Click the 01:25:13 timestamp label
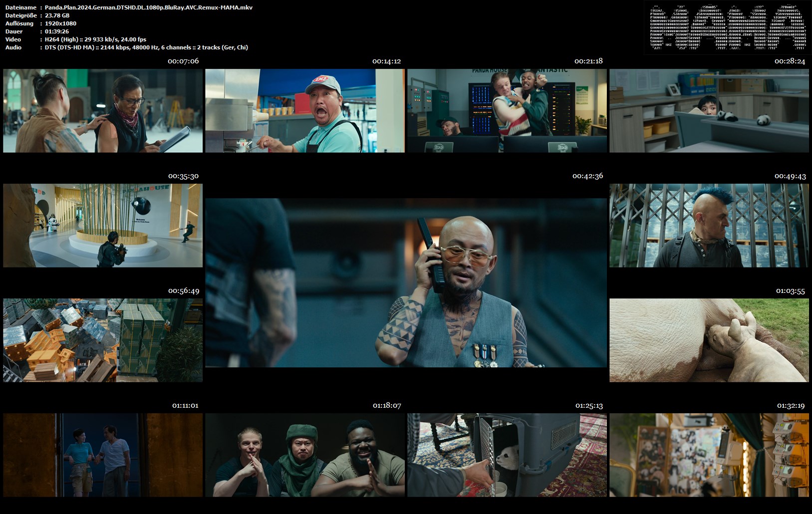This screenshot has height=514, width=812. [589, 405]
